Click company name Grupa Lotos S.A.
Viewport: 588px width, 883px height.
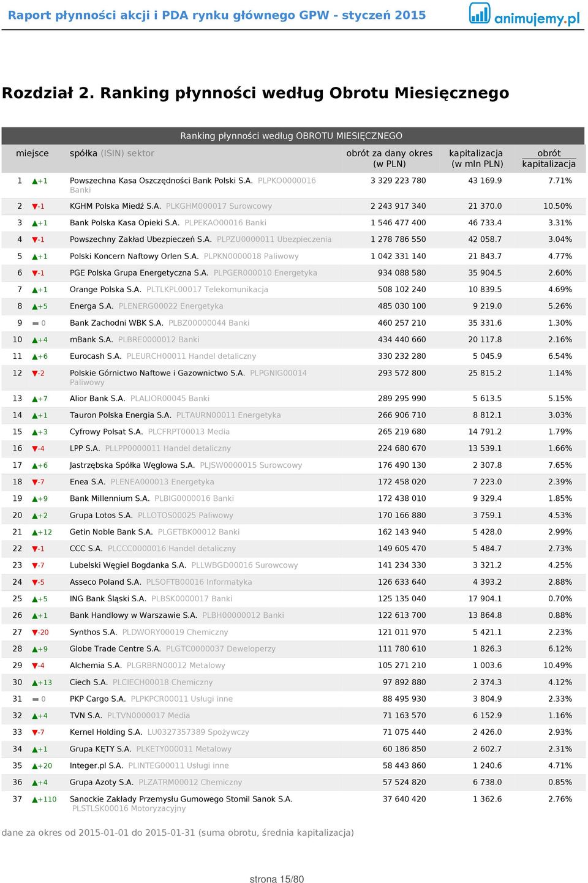pyautogui.click(x=101, y=516)
